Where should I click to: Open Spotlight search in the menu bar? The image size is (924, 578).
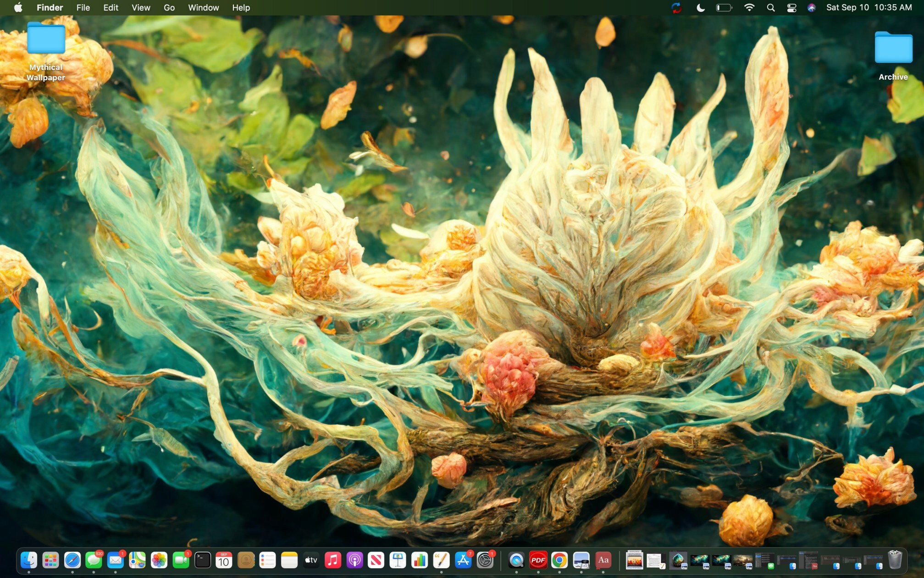[x=771, y=7]
